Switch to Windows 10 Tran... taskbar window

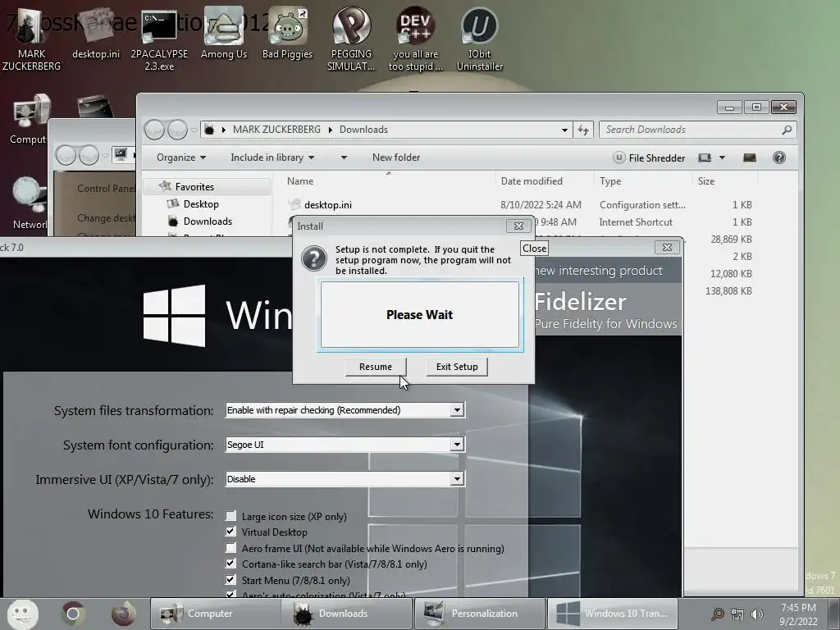click(x=612, y=614)
